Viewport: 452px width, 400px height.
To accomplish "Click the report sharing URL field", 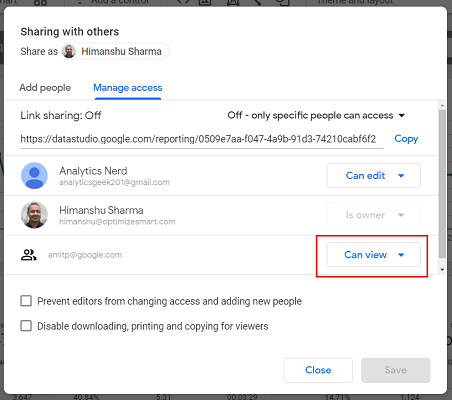I will point(201,139).
